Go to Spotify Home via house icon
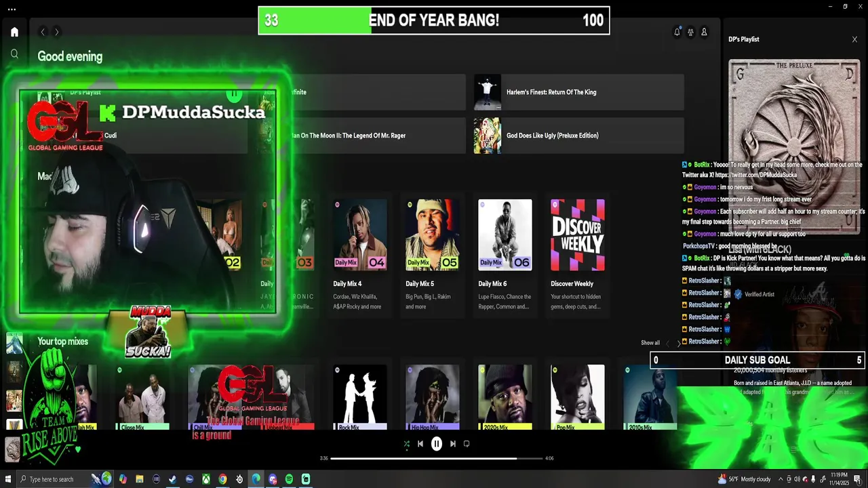868x488 pixels. pyautogui.click(x=14, y=32)
